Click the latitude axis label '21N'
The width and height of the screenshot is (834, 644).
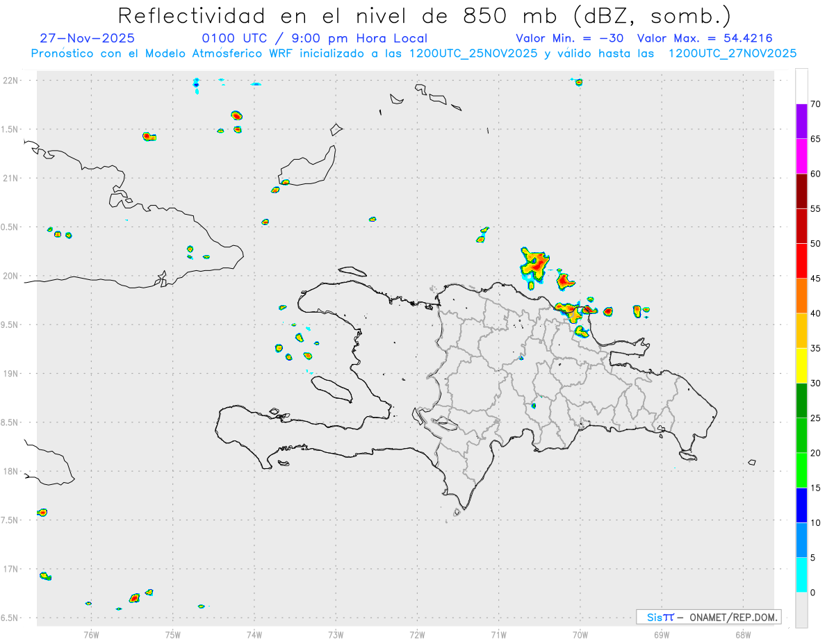point(11,178)
